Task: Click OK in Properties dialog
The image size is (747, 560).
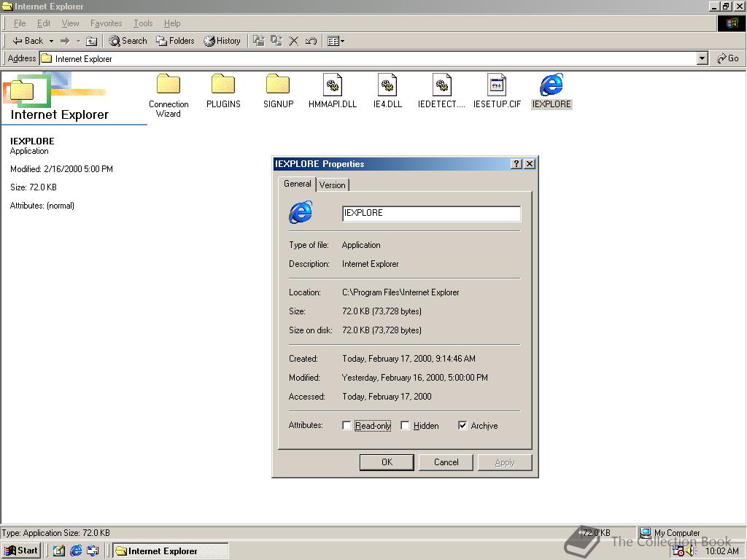Action: [387, 462]
